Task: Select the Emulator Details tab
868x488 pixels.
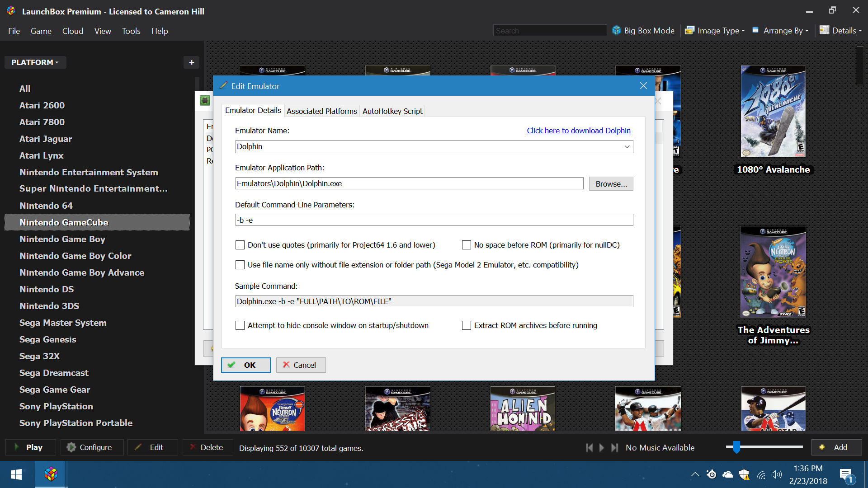Action: click(253, 110)
